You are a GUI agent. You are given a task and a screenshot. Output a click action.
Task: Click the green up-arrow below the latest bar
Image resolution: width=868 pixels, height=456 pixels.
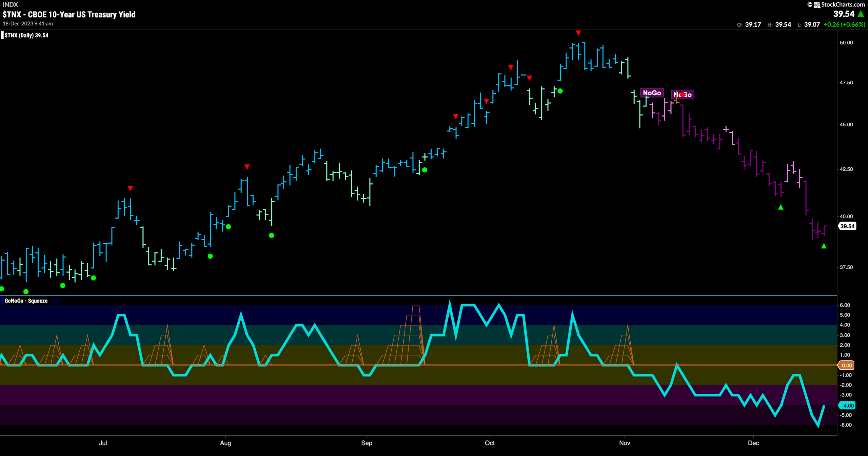tap(824, 246)
